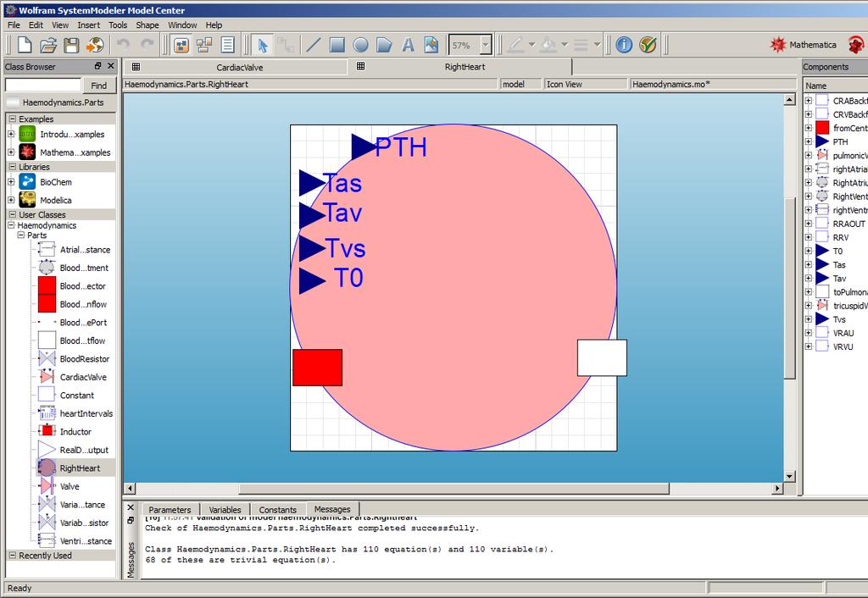
Task: Collapse the Haemodynamics tree node
Action: pos(11,225)
